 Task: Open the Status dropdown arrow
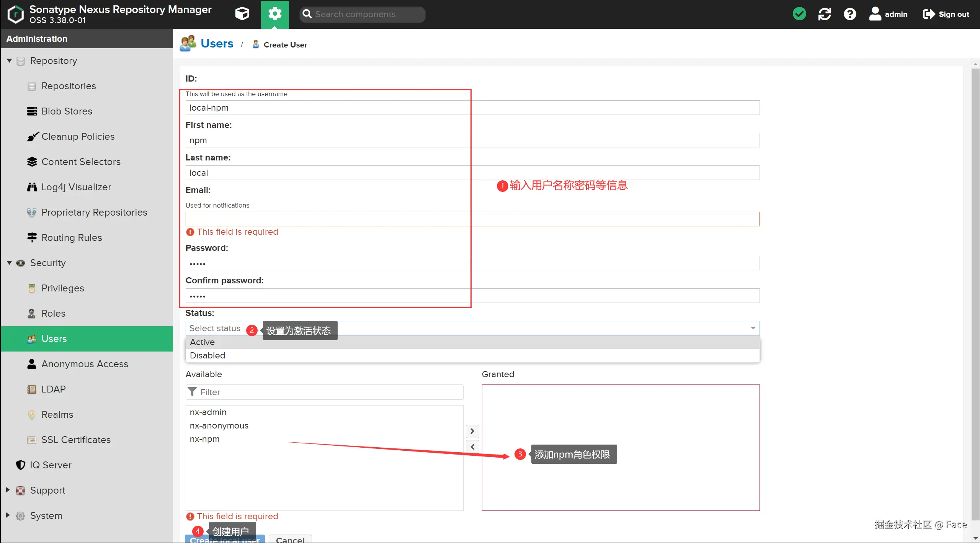tap(753, 328)
